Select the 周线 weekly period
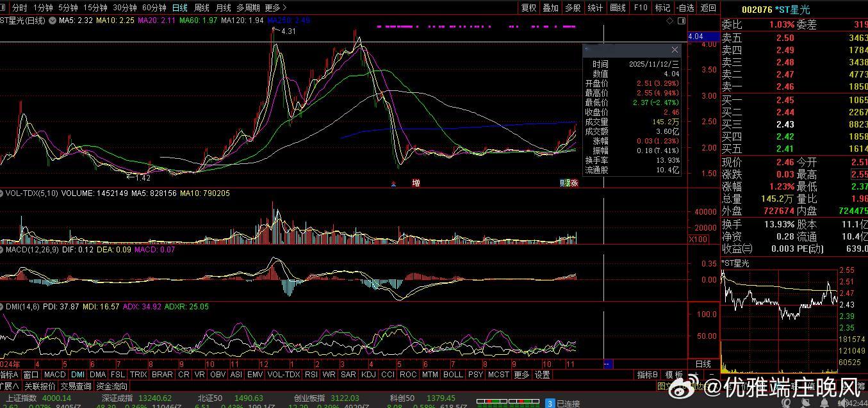Viewport: 868px width, 408px height. (202, 8)
